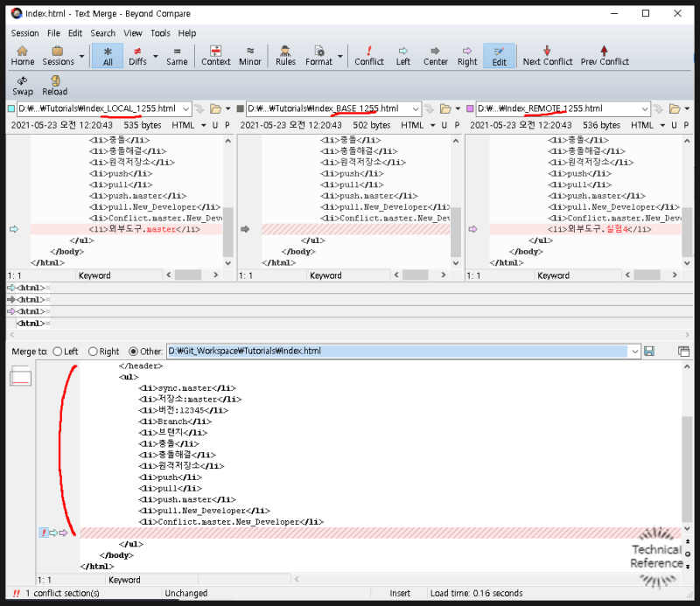Click the Home button
The image size is (700, 606).
(x=22, y=54)
